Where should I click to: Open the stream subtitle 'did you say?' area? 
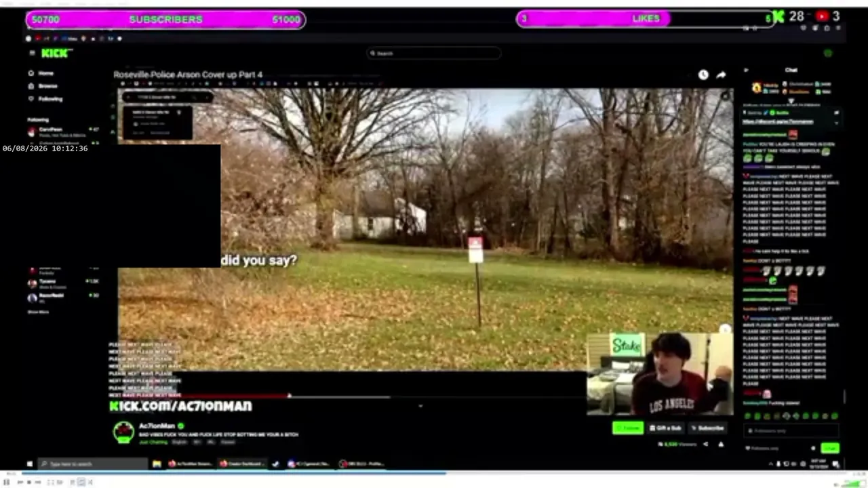(x=259, y=260)
